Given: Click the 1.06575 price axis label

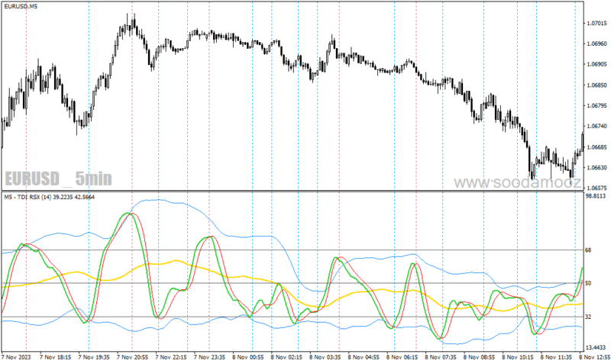Looking at the screenshot, I should 596,188.
